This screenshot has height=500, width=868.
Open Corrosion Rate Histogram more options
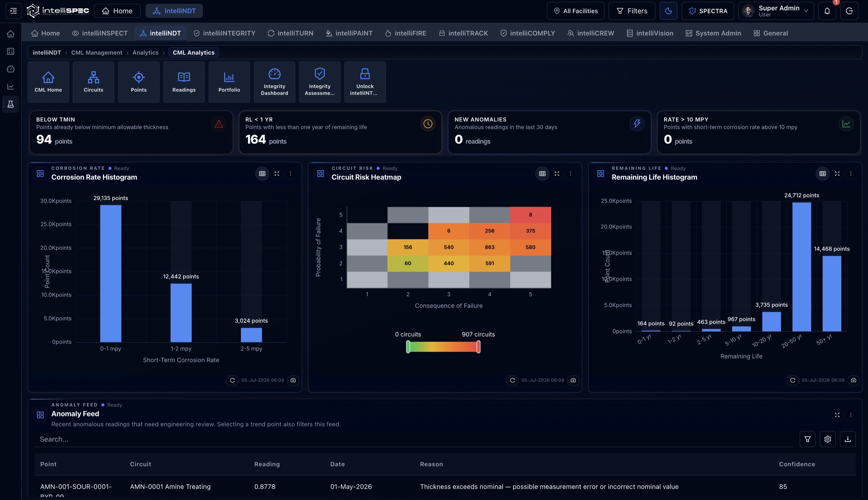click(x=290, y=174)
